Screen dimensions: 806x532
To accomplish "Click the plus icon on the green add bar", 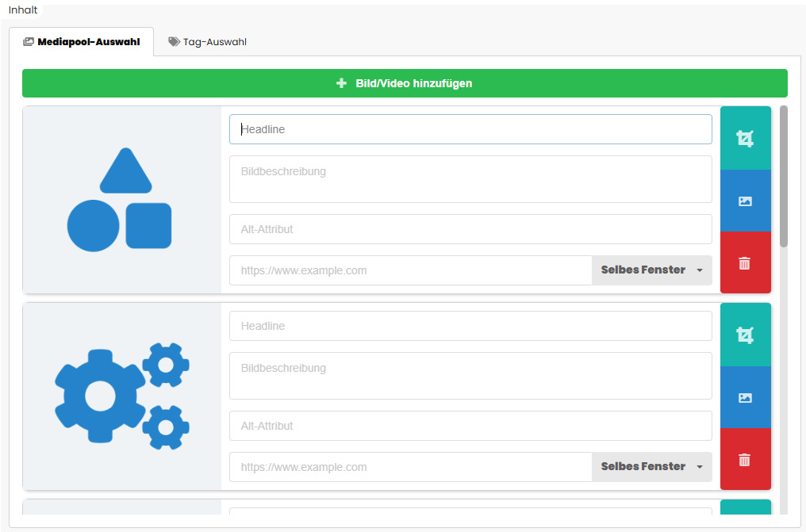I will click(342, 83).
